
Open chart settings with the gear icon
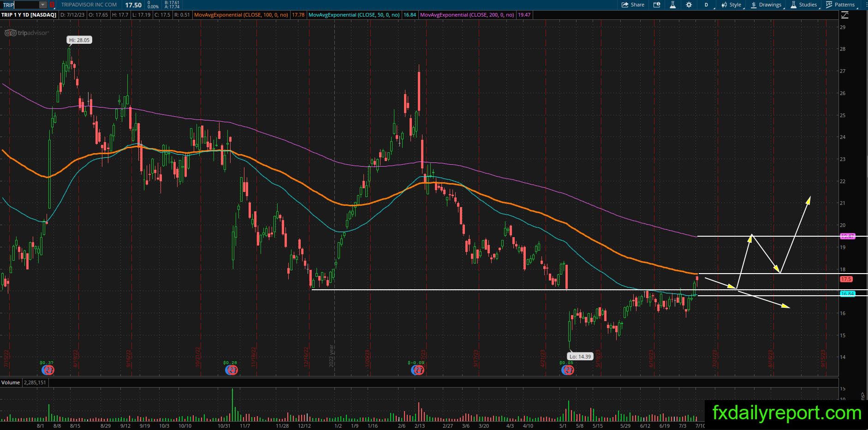point(689,5)
